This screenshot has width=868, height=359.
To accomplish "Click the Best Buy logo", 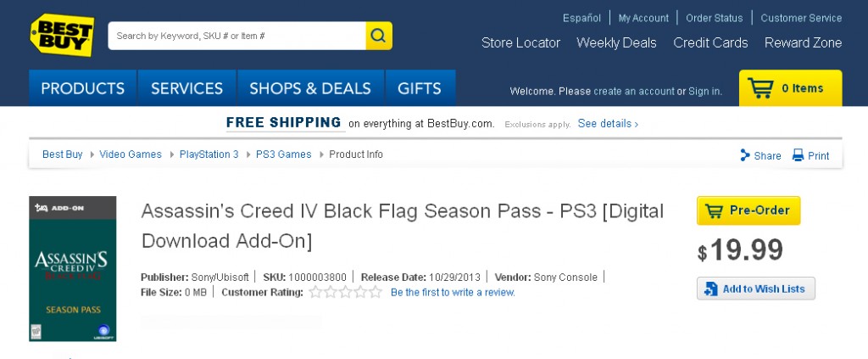I will pos(62,35).
